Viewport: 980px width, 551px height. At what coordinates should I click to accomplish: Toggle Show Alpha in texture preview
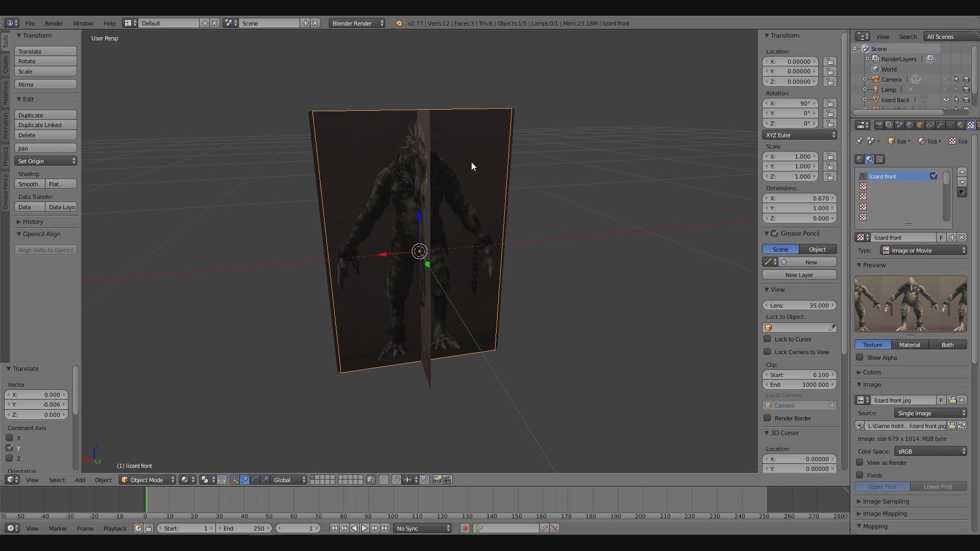860,358
